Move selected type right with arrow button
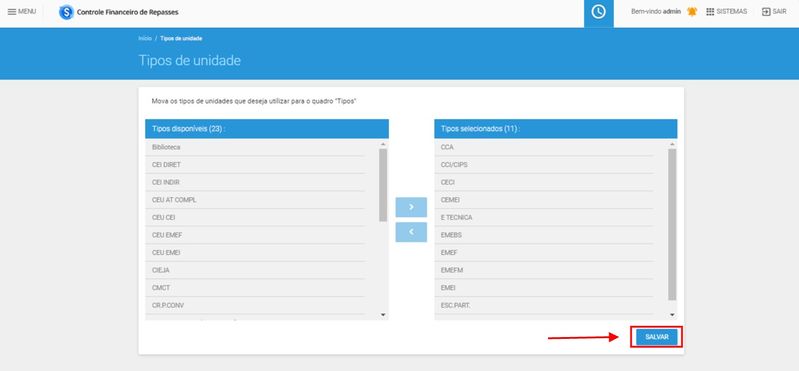This screenshot has height=371, width=799. (411, 207)
